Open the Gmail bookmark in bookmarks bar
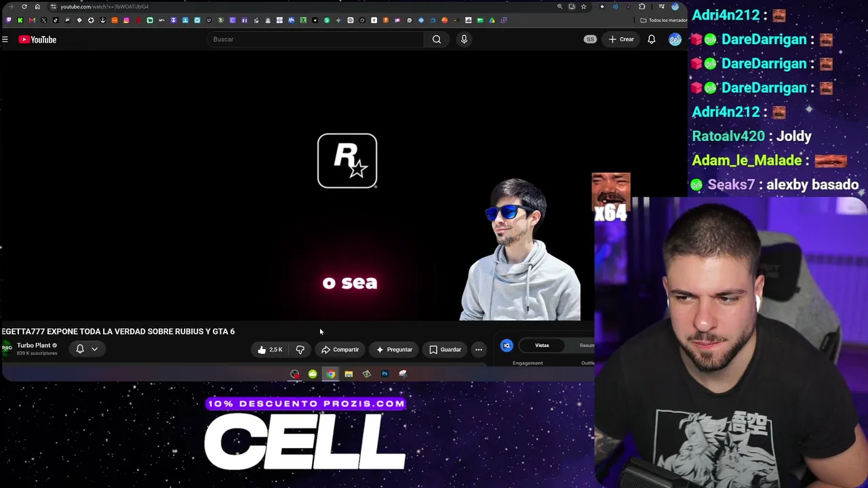Image resolution: width=868 pixels, height=488 pixels. point(32,20)
